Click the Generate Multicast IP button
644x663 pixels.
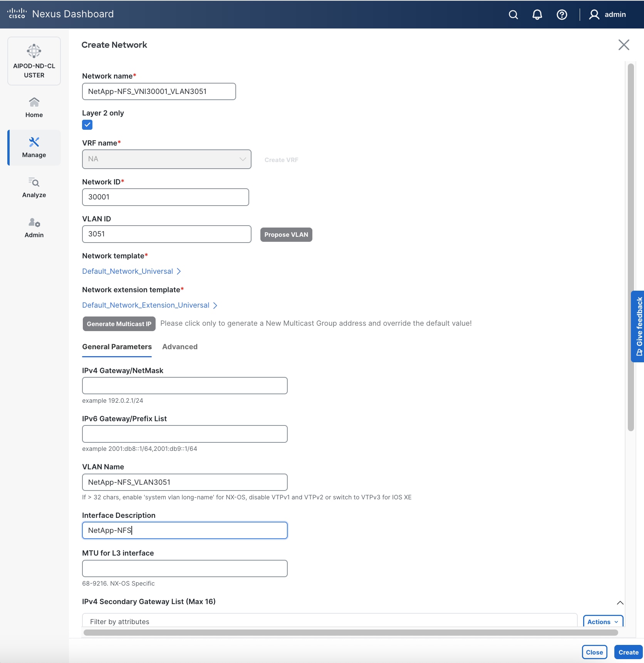[x=118, y=324]
